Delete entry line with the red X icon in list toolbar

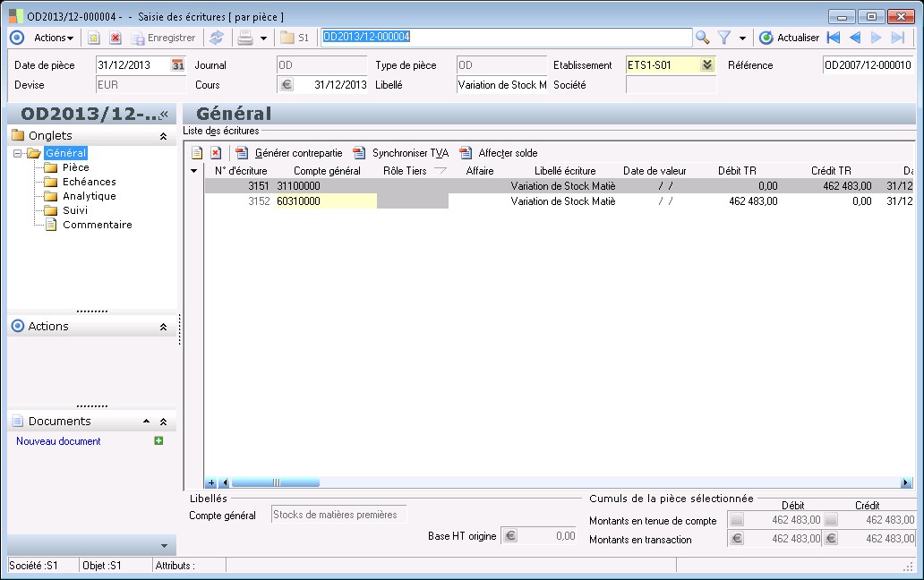pos(217,153)
